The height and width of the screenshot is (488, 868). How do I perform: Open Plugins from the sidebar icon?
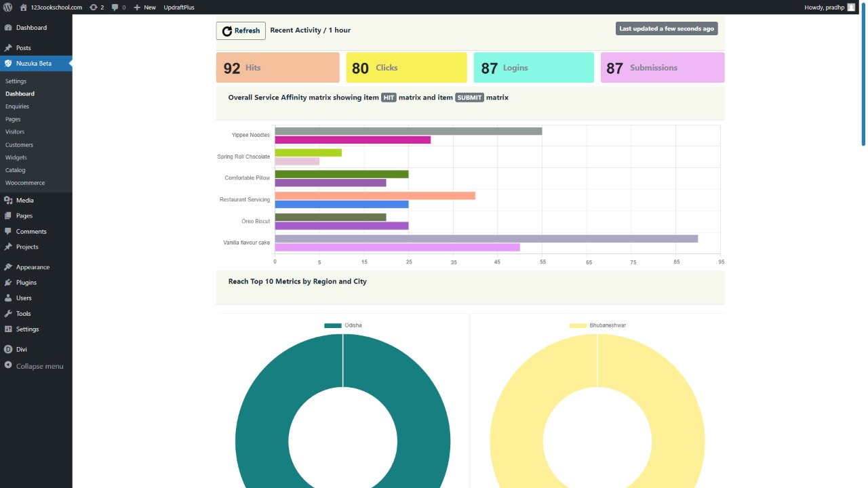coord(8,283)
